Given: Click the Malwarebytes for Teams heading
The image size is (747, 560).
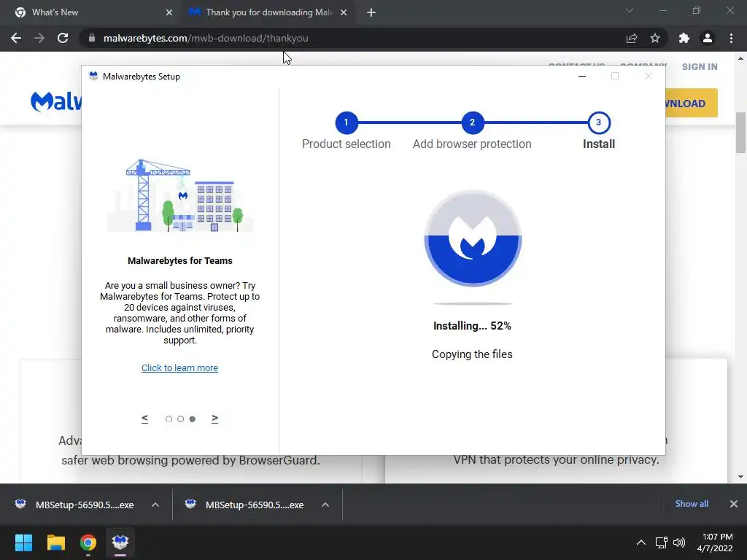Looking at the screenshot, I should coord(180,260).
